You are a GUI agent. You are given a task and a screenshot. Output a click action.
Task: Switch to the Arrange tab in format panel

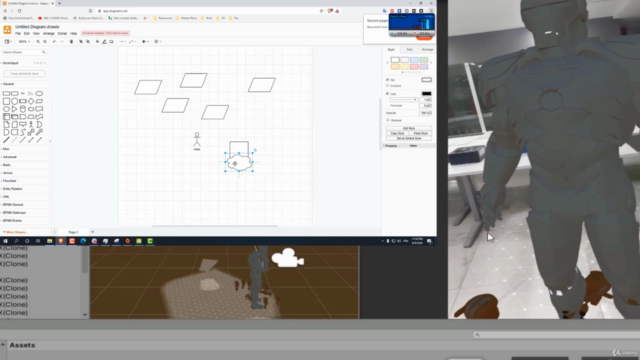(x=427, y=50)
